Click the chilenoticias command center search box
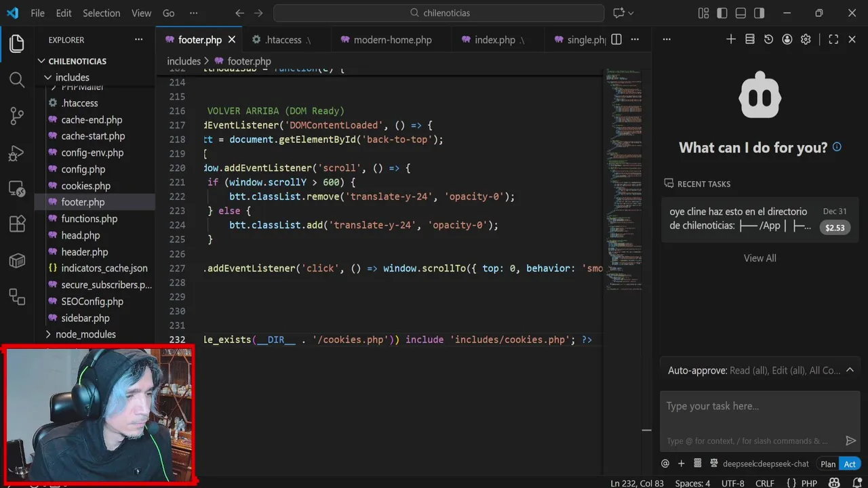 pos(439,13)
